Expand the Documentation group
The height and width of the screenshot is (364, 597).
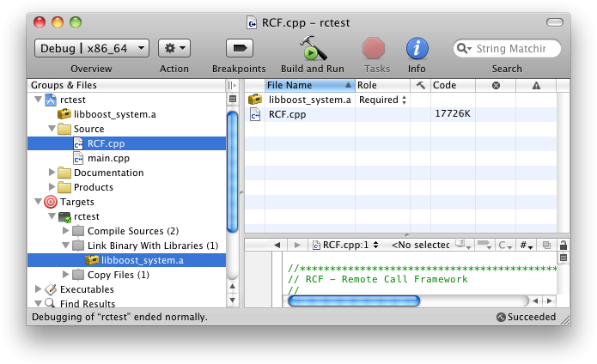pyautogui.click(x=52, y=173)
